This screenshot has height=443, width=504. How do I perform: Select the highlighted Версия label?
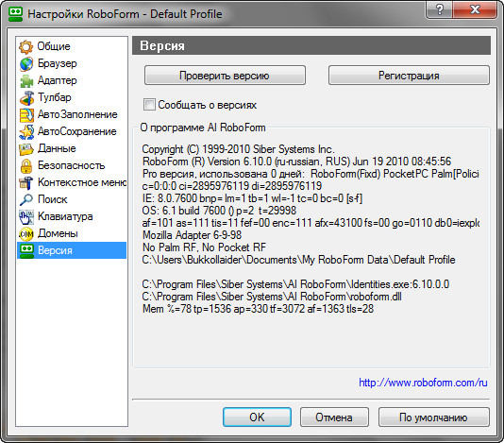click(55, 250)
